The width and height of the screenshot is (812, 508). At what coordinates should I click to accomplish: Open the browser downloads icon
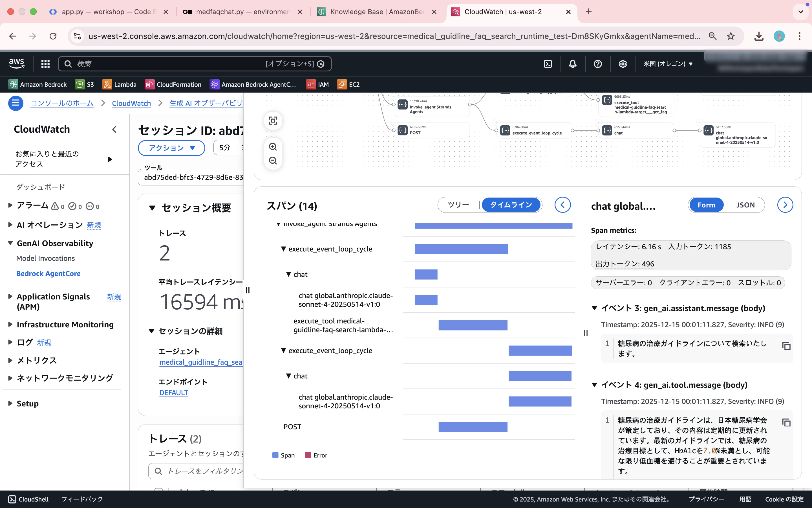pyautogui.click(x=759, y=36)
